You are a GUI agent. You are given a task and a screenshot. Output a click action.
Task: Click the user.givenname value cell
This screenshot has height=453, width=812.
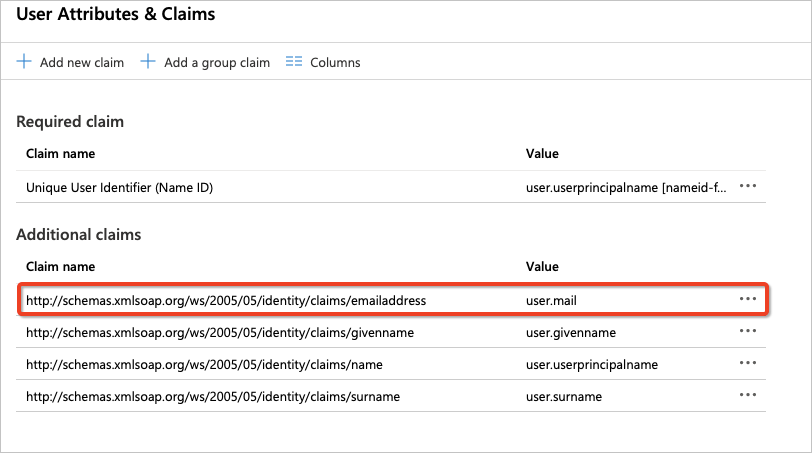coord(570,332)
